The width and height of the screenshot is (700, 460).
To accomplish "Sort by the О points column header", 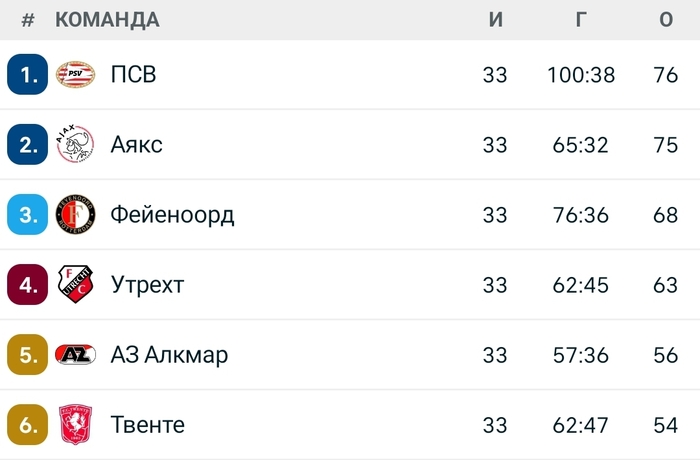I will tap(666, 20).
